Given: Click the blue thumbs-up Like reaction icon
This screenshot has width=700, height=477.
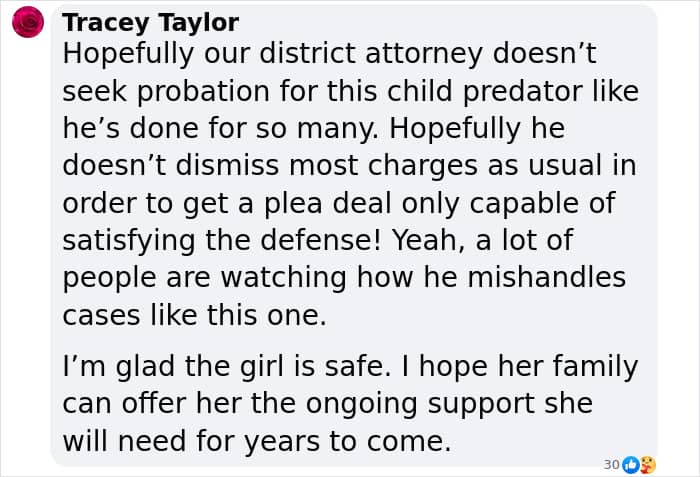Looking at the screenshot, I should point(630,465).
